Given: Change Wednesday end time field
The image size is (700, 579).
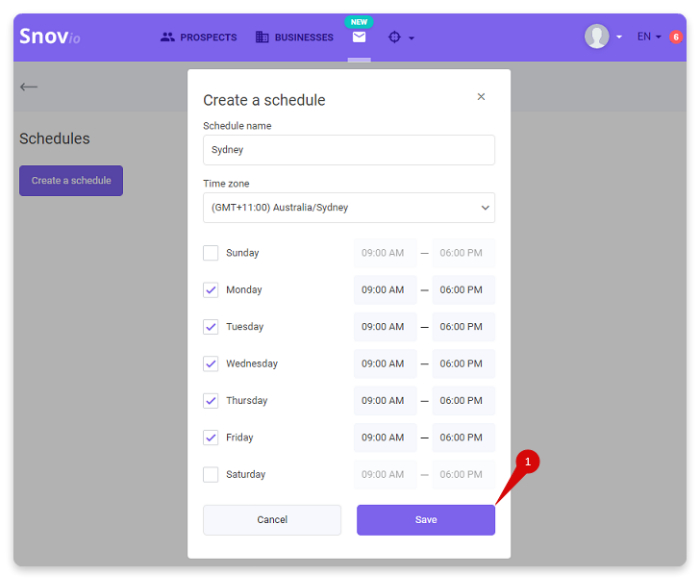Looking at the screenshot, I should pos(463,363).
